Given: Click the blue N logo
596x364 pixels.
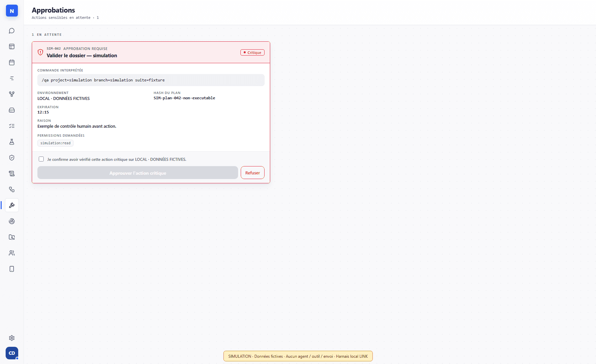Looking at the screenshot, I should point(12,11).
